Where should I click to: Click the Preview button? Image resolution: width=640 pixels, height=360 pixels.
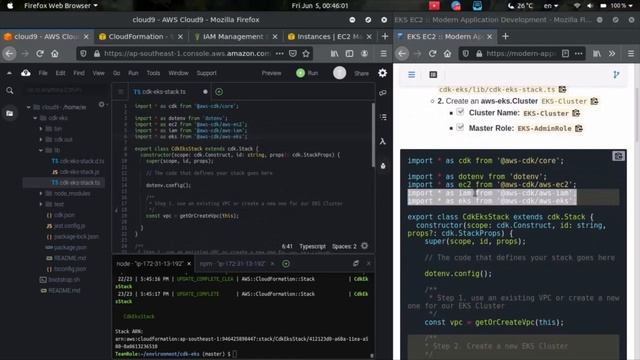(x=271, y=73)
